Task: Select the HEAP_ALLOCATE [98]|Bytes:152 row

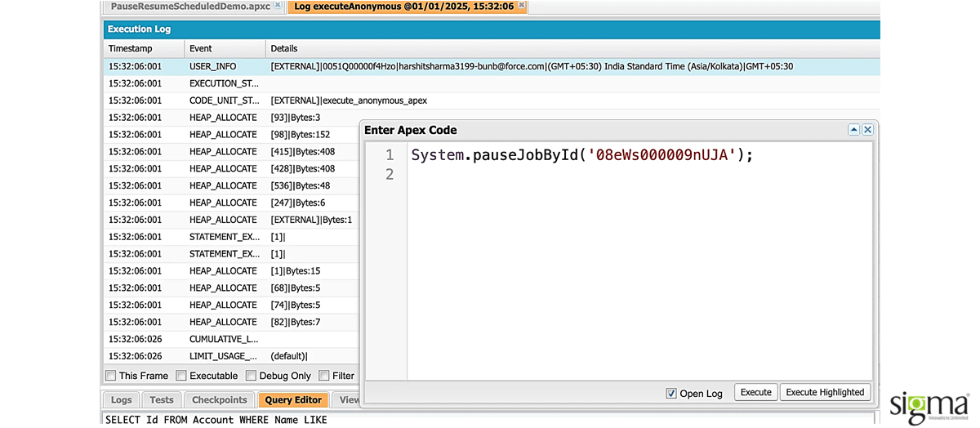Action: click(231, 135)
